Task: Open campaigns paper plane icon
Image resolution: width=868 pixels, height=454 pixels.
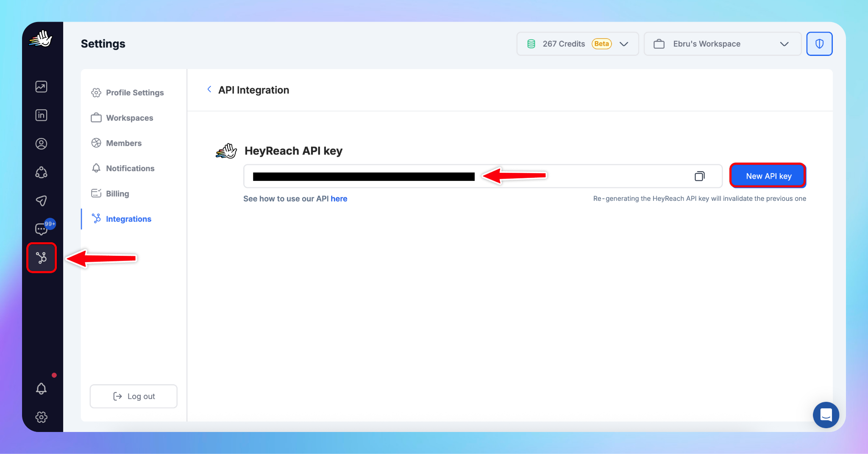Action: point(41,201)
